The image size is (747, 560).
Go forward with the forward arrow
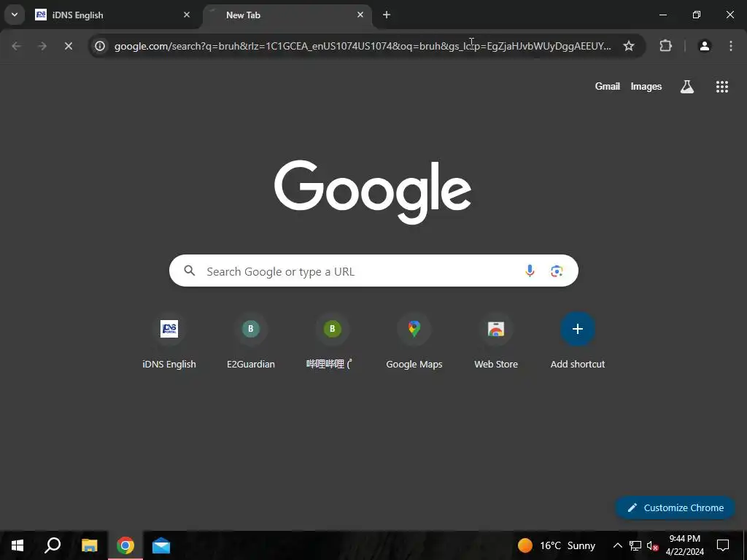(42, 46)
